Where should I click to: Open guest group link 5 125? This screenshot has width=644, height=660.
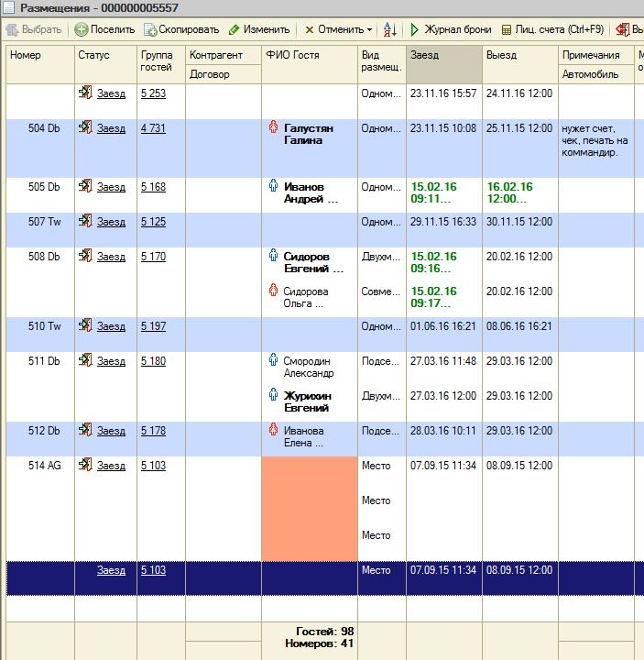coord(153,222)
